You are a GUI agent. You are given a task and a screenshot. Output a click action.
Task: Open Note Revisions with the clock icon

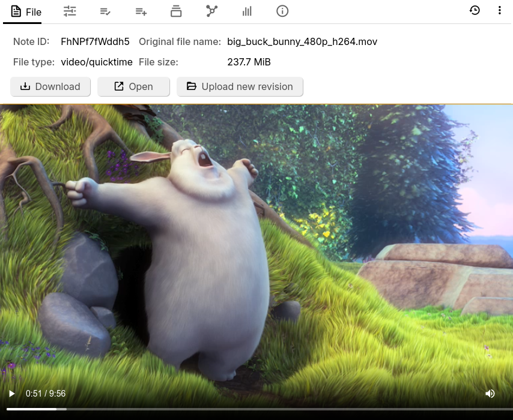pos(475,10)
